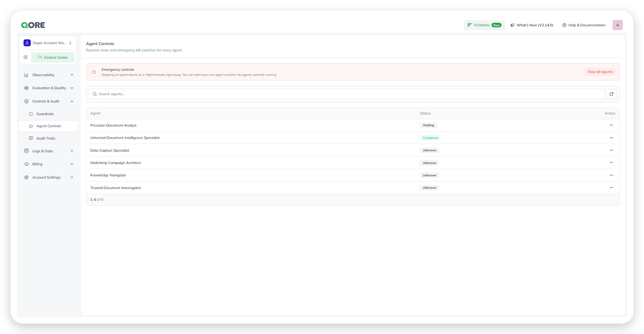Click the QORE logo
This screenshot has width=644, height=334.
pos(33,25)
